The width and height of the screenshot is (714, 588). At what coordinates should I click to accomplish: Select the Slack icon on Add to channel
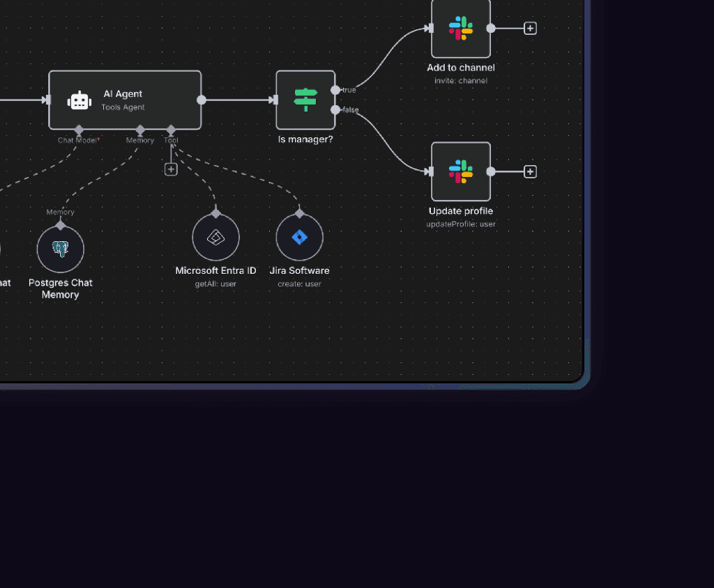coord(461,29)
